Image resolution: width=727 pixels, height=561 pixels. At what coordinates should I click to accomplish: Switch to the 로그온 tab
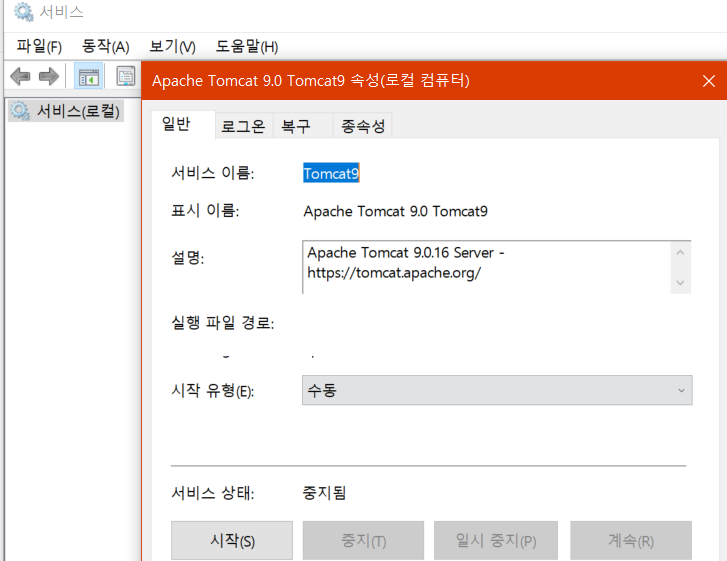[244, 126]
